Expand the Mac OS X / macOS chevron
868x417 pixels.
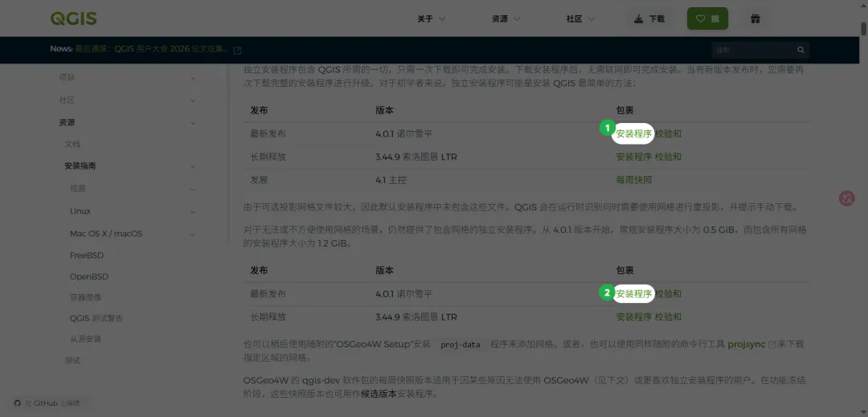click(193, 235)
